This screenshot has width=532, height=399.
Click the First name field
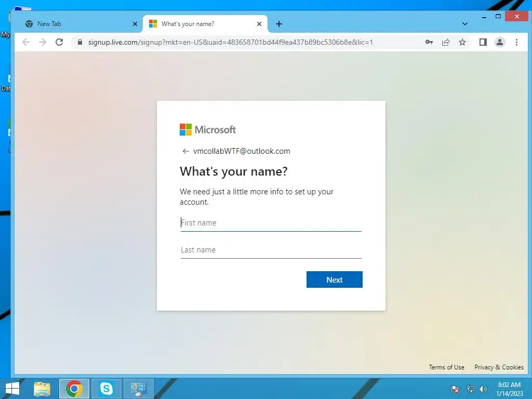tap(271, 223)
